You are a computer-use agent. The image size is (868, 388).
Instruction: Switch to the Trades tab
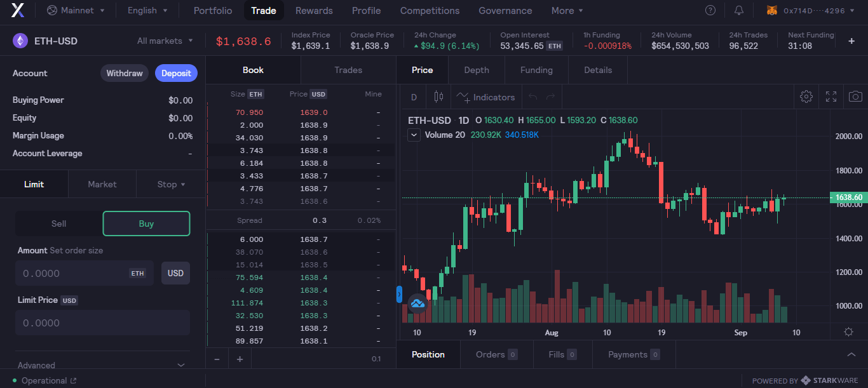coord(348,70)
